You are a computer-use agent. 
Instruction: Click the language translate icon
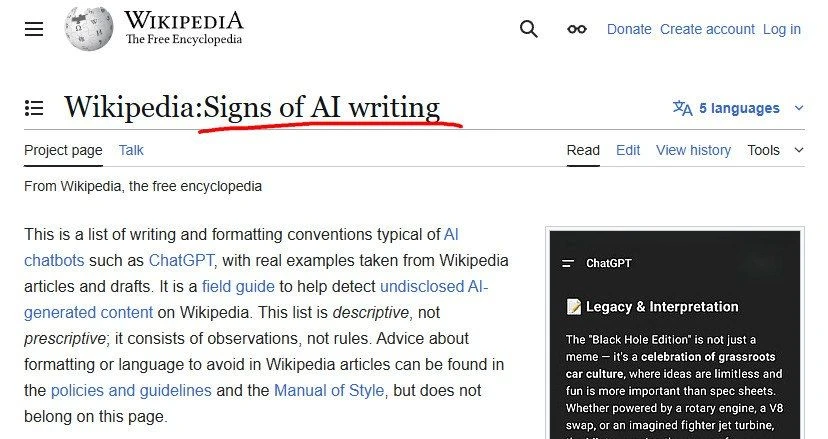[x=682, y=108]
